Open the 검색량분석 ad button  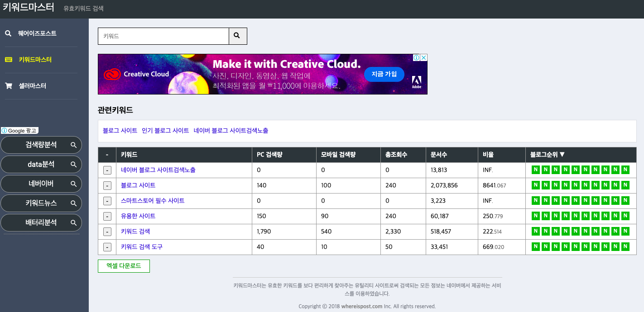41,145
